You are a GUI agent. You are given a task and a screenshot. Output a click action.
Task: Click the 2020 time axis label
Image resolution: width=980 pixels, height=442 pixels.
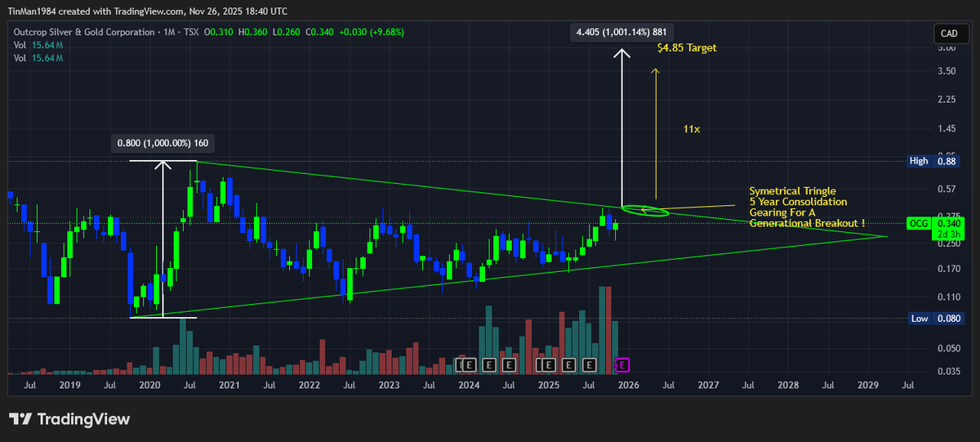[149, 385]
